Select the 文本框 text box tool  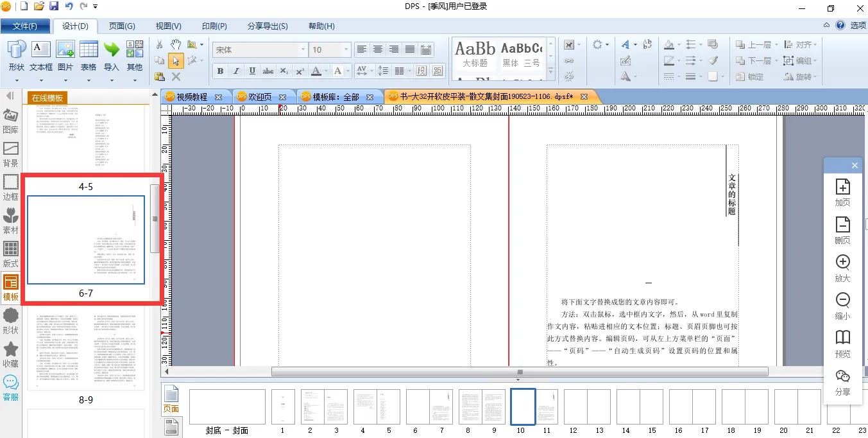[x=40, y=50]
